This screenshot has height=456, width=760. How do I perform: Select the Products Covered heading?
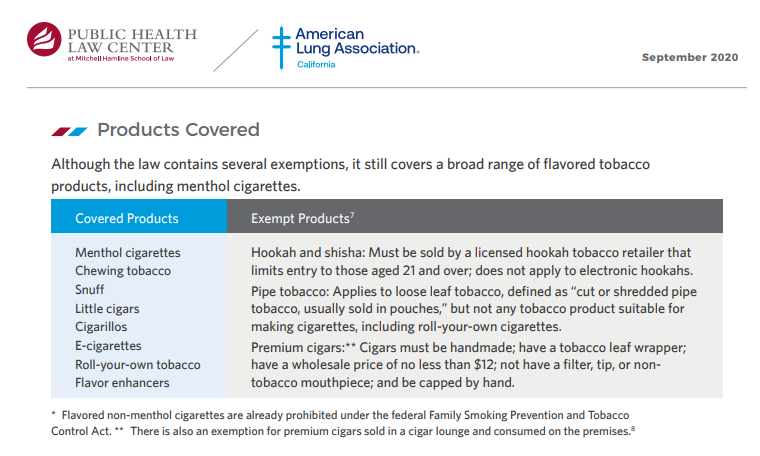pyautogui.click(x=178, y=130)
